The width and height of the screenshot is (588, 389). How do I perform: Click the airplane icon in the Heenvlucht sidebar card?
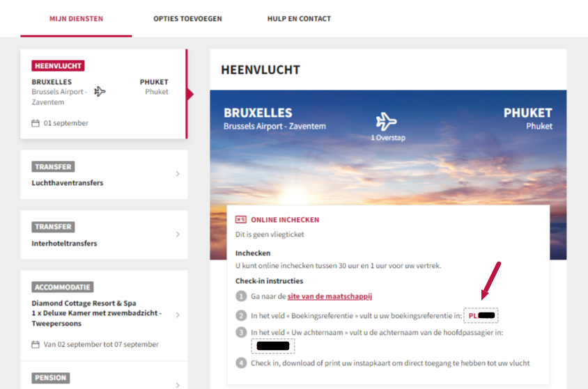pos(100,92)
